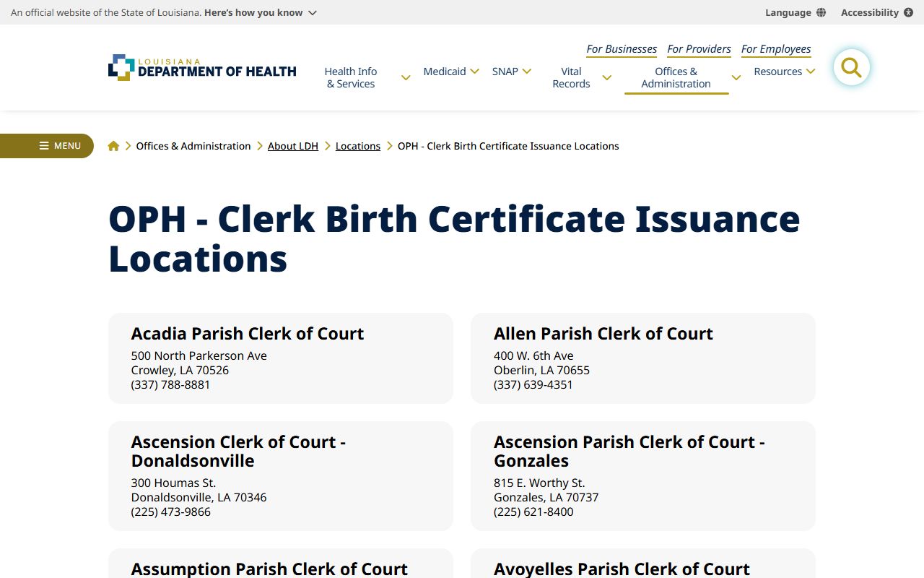Go to For Businesses link

(622, 49)
